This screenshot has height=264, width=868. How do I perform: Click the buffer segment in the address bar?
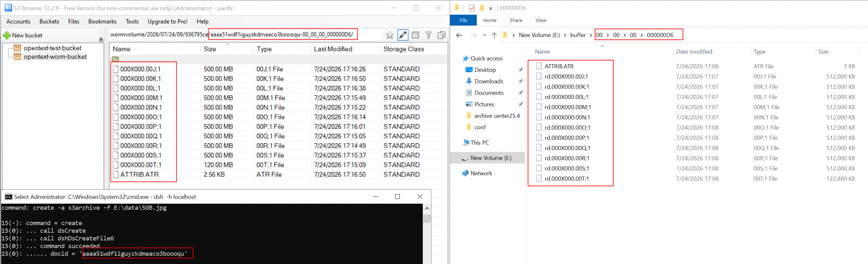click(x=578, y=35)
